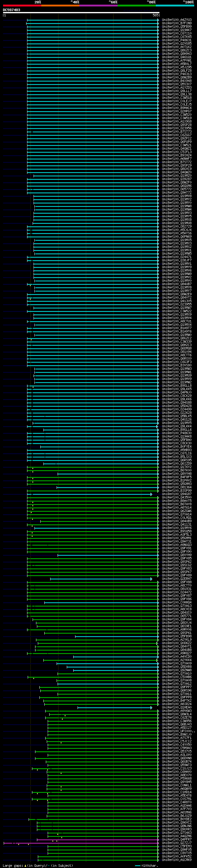Open hit UniRef100_B0FYE4
Image resolution: width=197 pixels, height=868 pixels.
point(177,446)
